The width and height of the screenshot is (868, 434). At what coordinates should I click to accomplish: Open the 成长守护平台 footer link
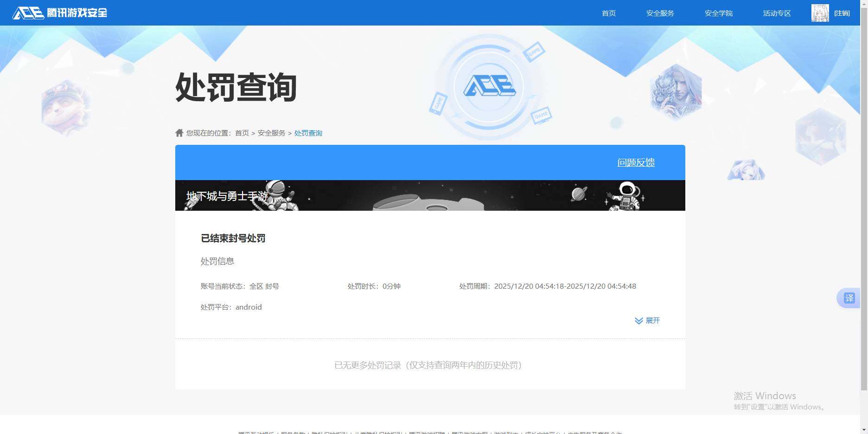[545, 432]
